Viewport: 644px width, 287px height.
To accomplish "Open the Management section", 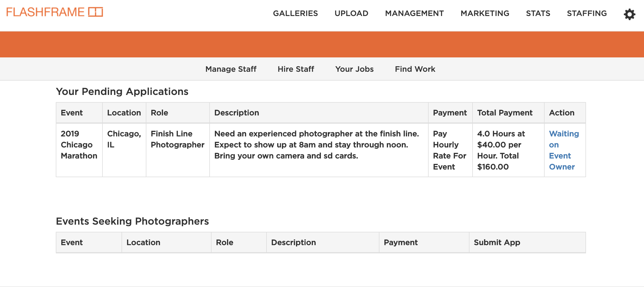I will 414,13.
